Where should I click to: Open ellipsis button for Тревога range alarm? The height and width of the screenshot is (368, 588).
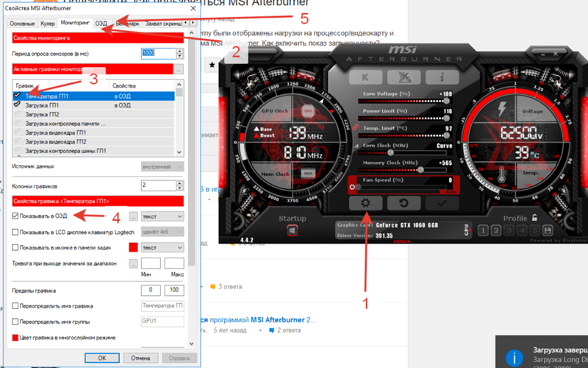pyautogui.click(x=133, y=263)
